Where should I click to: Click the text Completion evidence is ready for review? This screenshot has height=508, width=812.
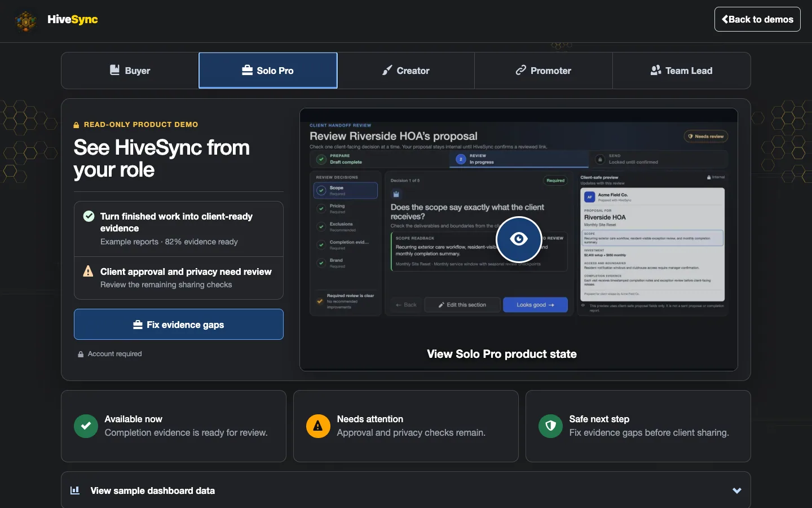(186, 433)
